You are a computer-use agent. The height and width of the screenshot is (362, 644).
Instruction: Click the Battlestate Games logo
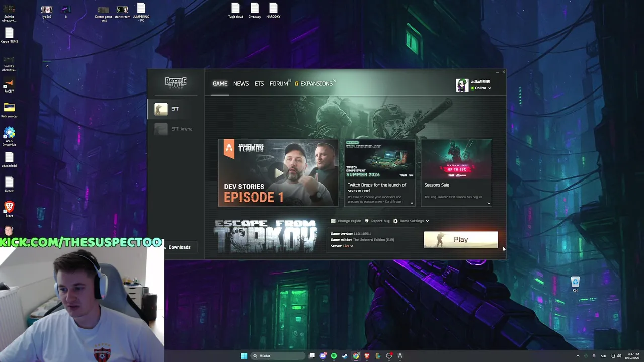(176, 82)
